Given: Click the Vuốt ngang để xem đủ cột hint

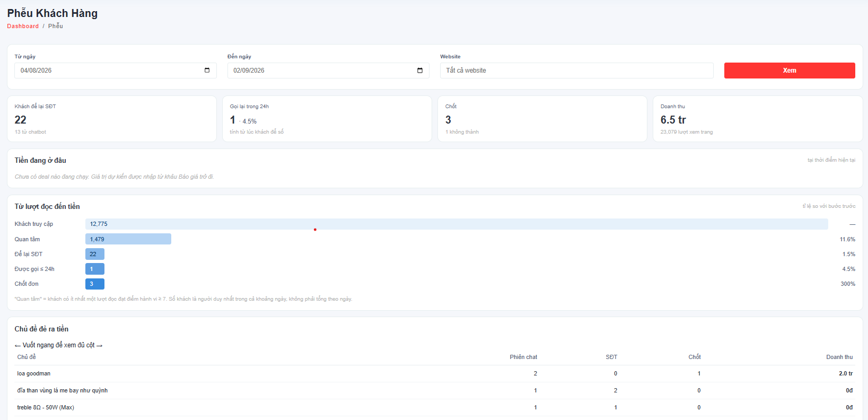Looking at the screenshot, I should (59, 345).
